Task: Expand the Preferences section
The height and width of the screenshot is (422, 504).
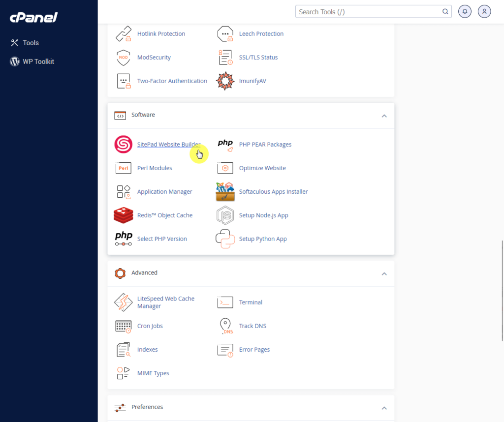Action: click(384, 407)
